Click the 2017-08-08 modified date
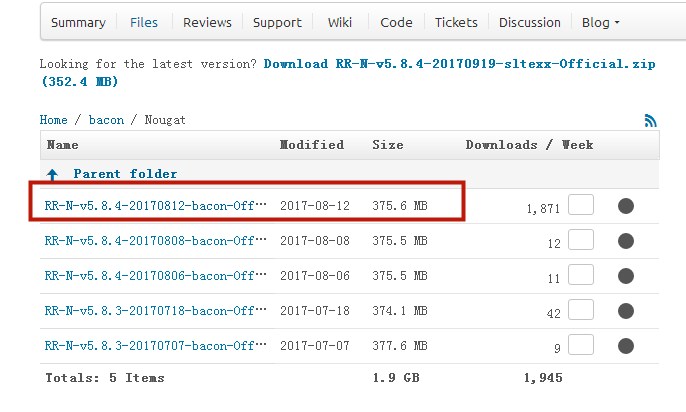686x412 pixels. (x=315, y=241)
